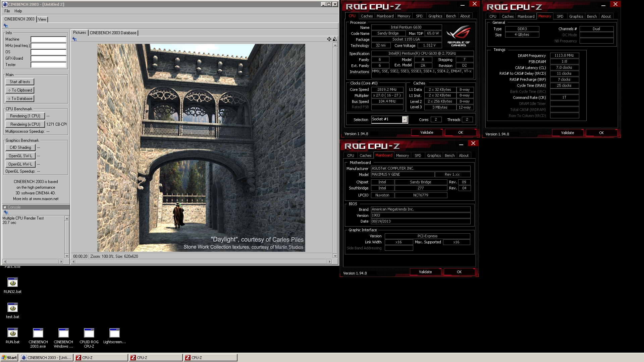Screen dimensions: 644x362
Task: Open the Help menu in CINEBENCH
Action: pos(18,11)
